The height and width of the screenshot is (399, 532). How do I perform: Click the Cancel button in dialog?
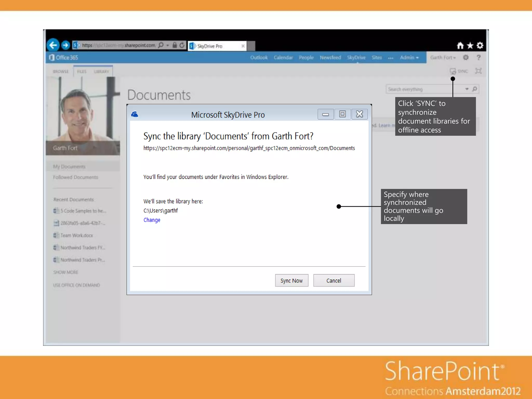334,280
